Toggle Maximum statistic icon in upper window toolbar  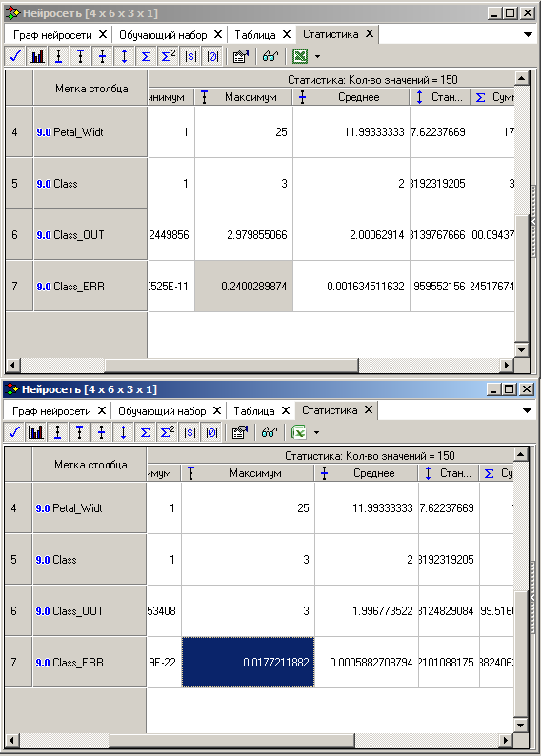(x=81, y=56)
